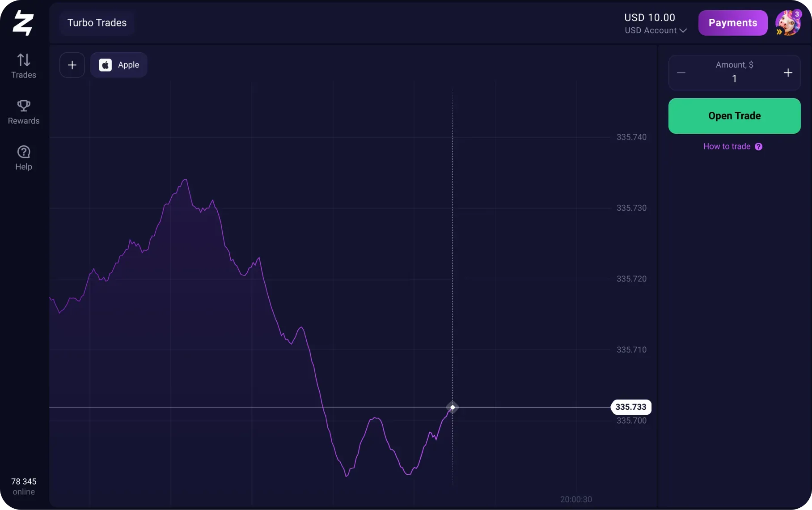This screenshot has width=812, height=510.
Task: Decrease trade amount with minus
Action: tap(681, 72)
